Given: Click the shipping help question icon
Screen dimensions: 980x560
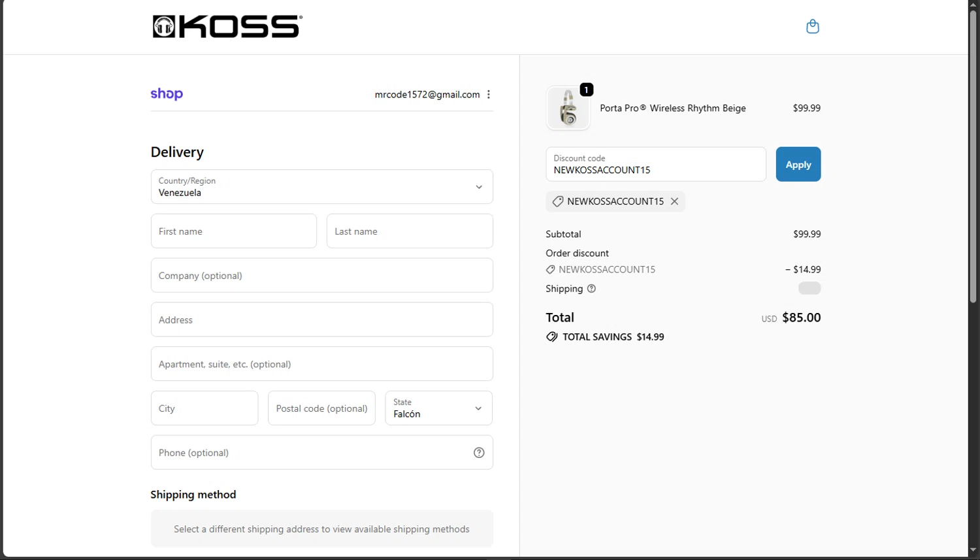Looking at the screenshot, I should click(591, 289).
